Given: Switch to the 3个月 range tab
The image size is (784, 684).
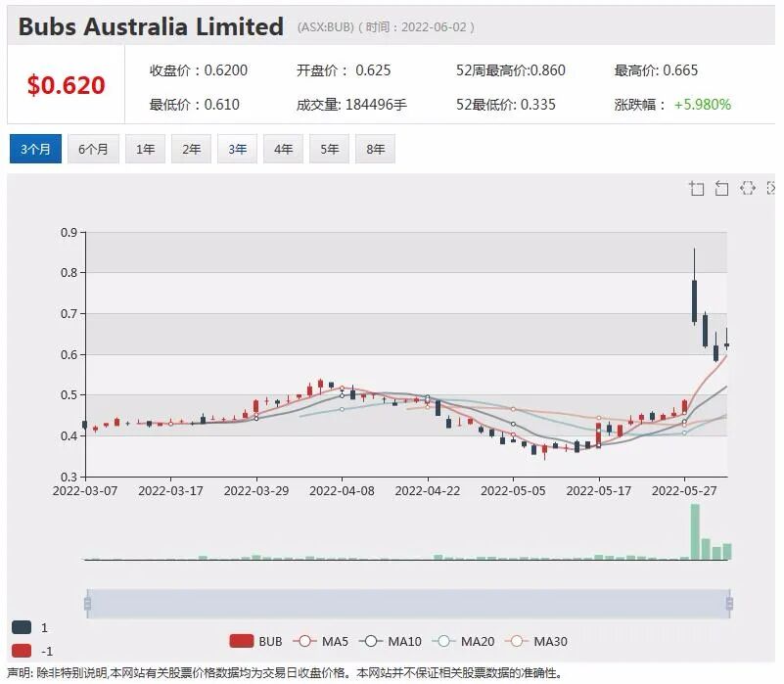Looking at the screenshot, I should point(35,149).
